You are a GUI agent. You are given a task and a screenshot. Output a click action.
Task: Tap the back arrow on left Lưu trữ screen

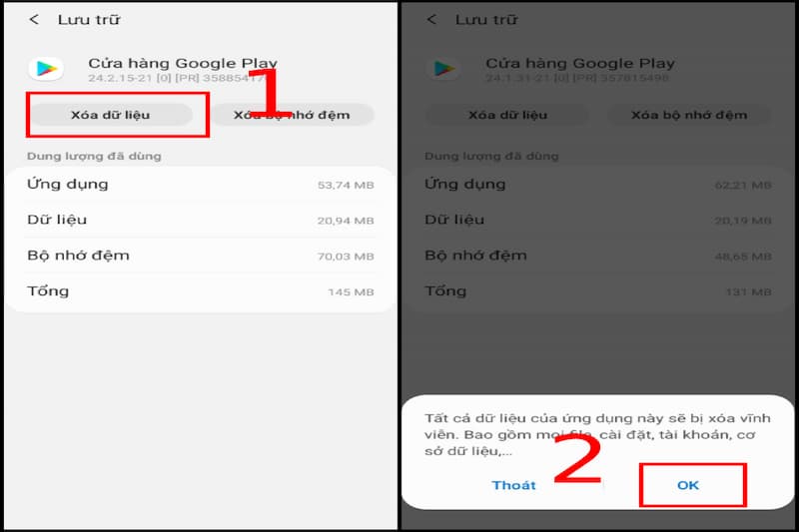[x=34, y=20]
